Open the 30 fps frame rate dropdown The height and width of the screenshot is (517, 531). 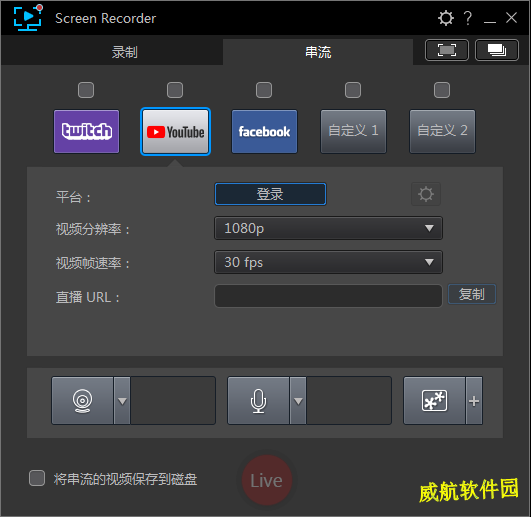point(328,262)
